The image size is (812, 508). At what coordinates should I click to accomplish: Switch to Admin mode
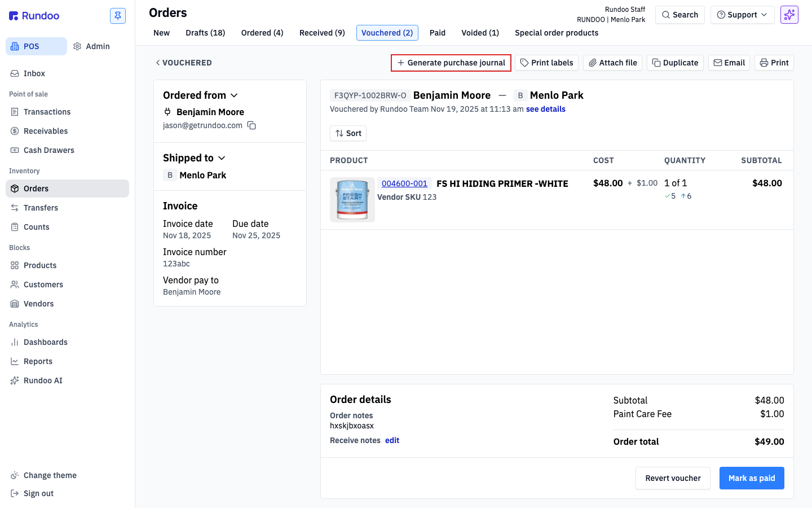(x=91, y=46)
